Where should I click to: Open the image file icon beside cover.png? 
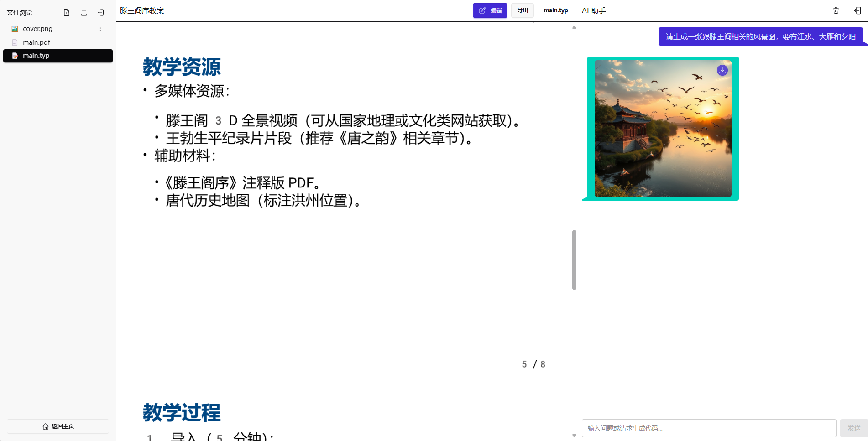click(15, 28)
